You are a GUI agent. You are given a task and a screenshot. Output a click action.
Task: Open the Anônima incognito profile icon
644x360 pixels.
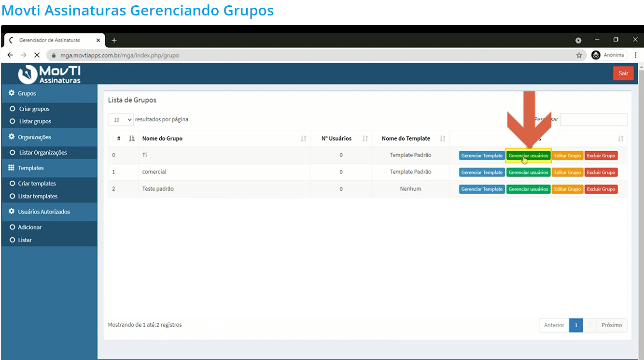(596, 55)
